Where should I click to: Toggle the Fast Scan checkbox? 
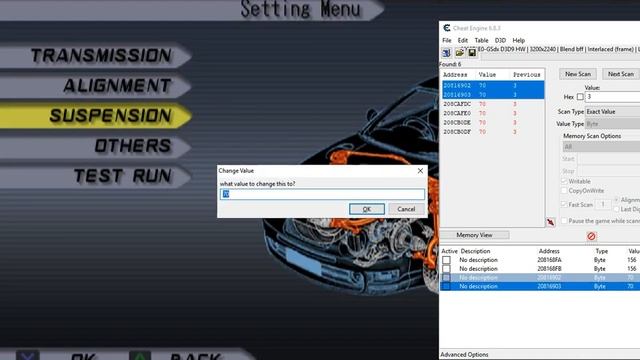[x=564, y=204]
